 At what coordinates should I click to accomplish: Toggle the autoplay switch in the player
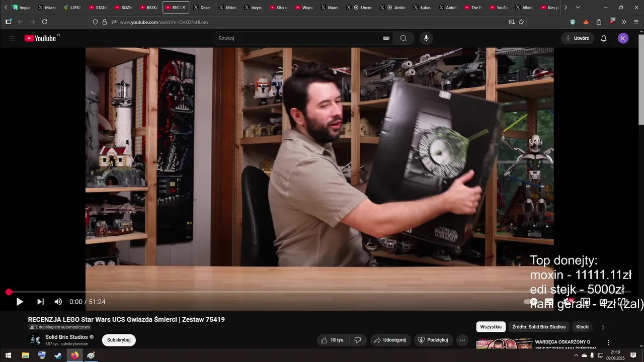point(532,302)
